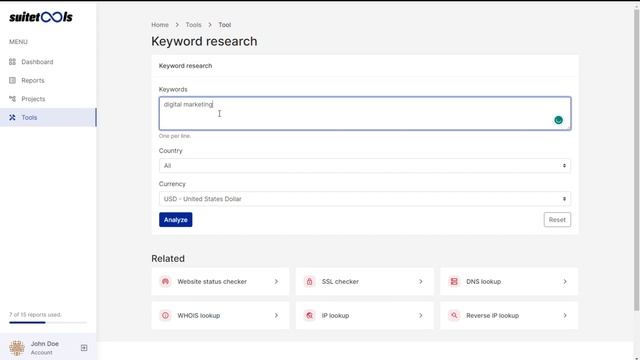Open the Currency dropdown showing USD
The height and width of the screenshot is (360, 640).
(x=365, y=199)
